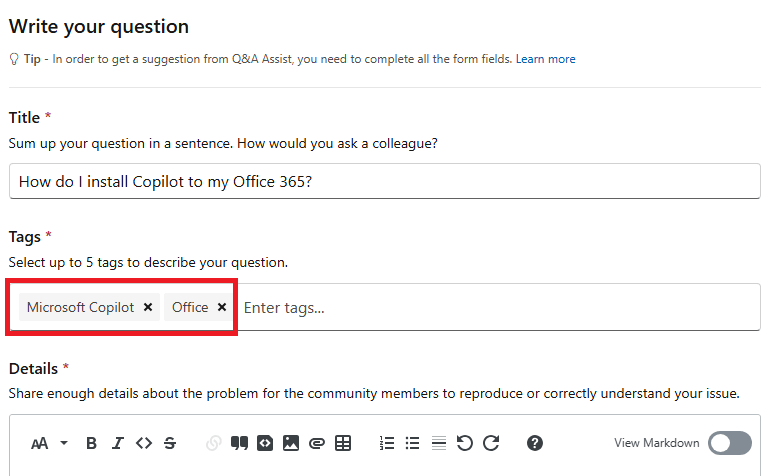Insert a table
This screenshot has height=476, width=771.
click(343, 443)
